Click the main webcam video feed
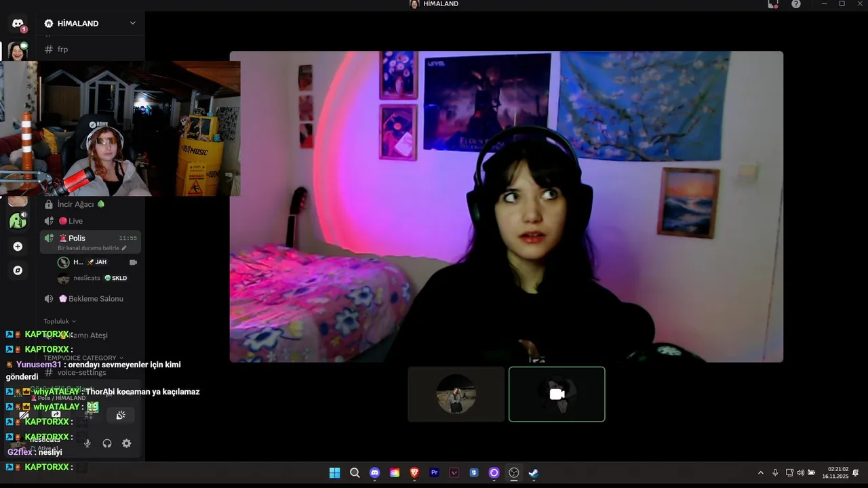868x488 pixels. click(506, 207)
